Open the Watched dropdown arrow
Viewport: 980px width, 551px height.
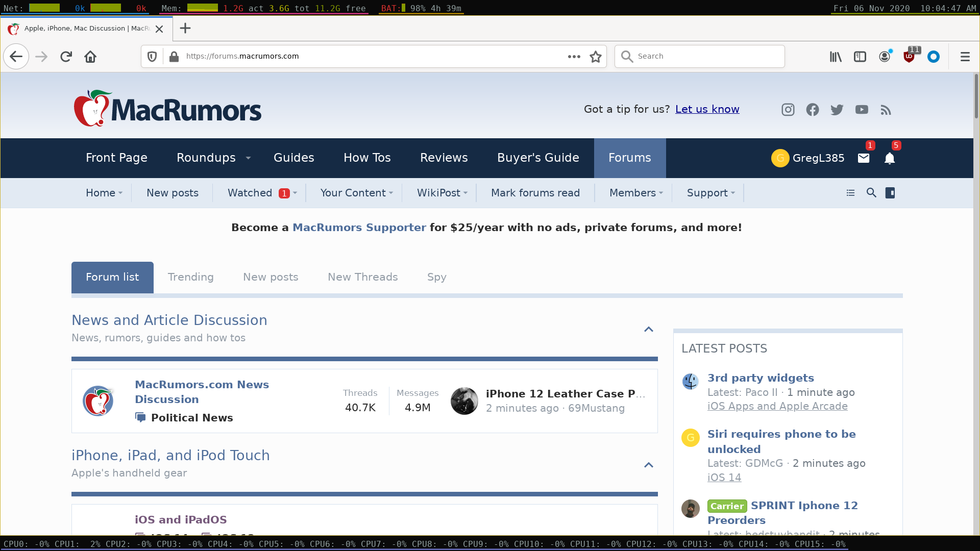(x=295, y=193)
